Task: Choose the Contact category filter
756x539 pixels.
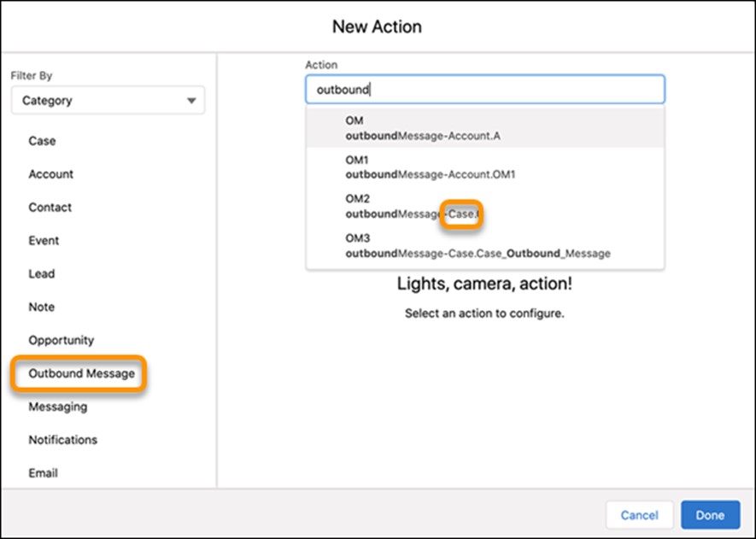Action: (x=50, y=208)
